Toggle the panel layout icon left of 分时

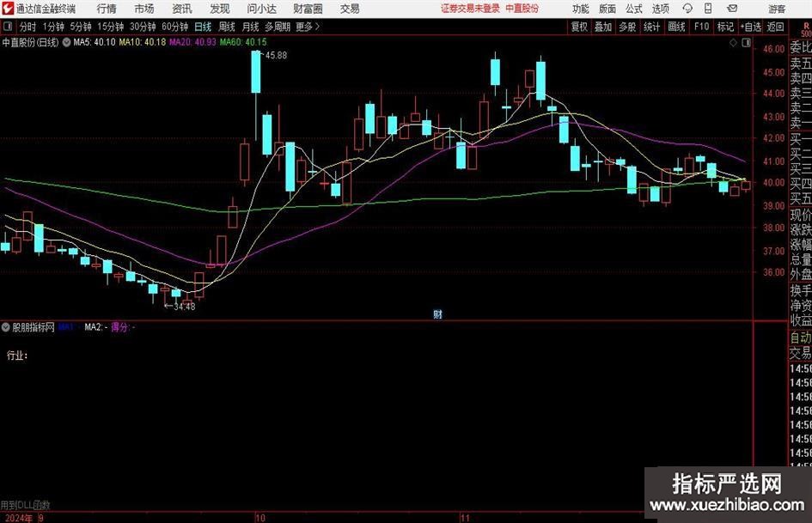coord(8,27)
